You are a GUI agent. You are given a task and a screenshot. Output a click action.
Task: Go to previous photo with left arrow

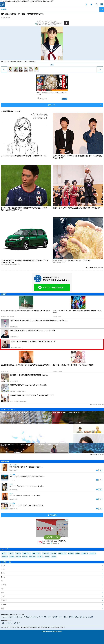pos(4,70)
